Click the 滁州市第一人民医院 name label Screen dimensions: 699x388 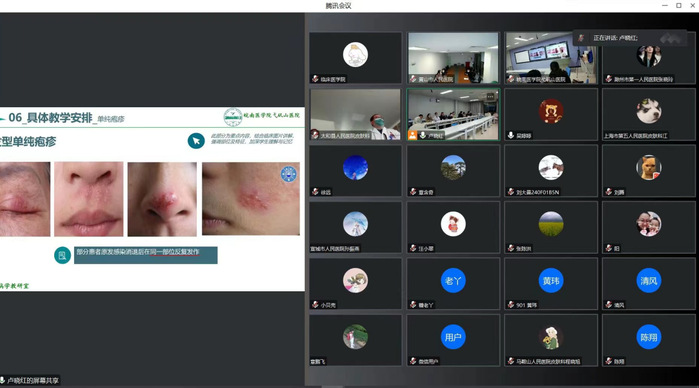(643, 79)
